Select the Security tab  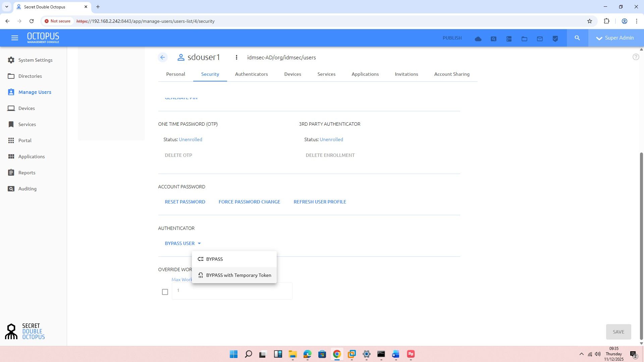(210, 74)
